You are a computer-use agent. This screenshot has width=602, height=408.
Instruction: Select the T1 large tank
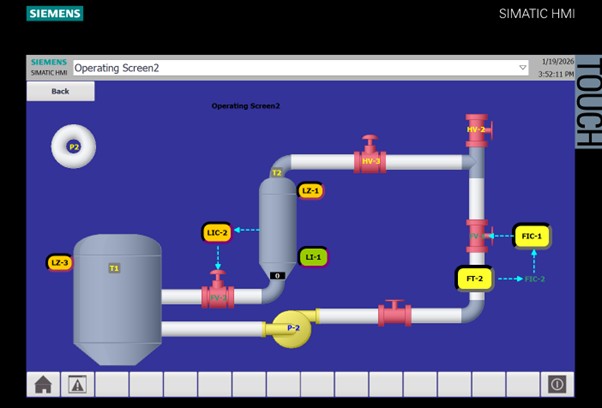coord(116,295)
